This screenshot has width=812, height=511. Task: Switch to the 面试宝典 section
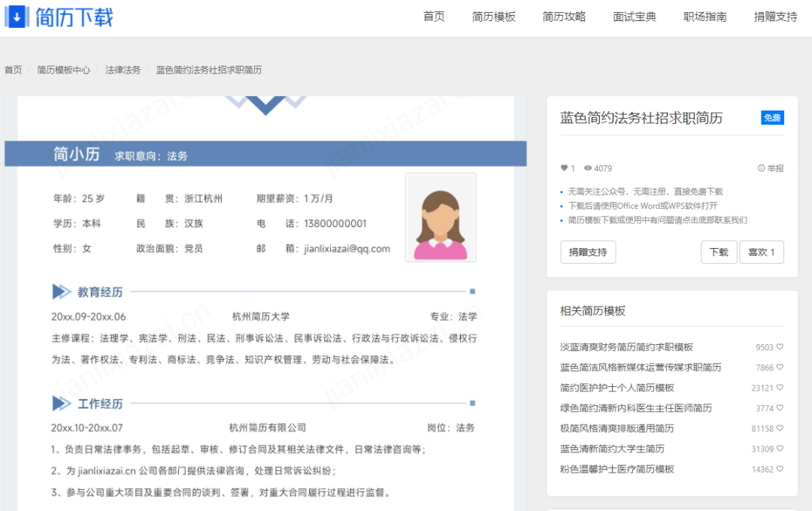pyautogui.click(x=634, y=16)
